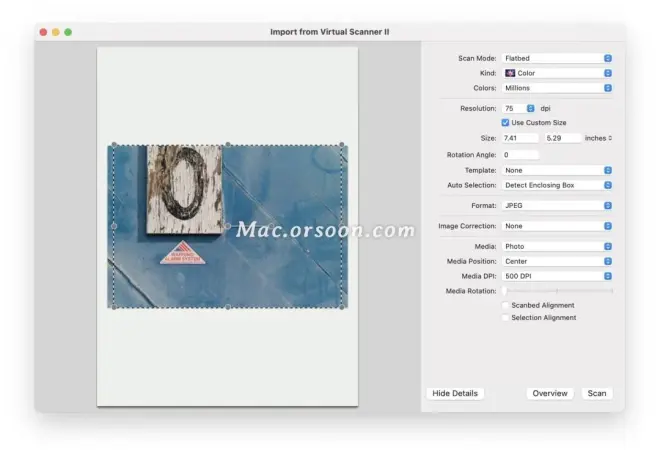Screen dimensions: 660x458
Task: Click the Media Rotation slider track
Action: (x=557, y=291)
